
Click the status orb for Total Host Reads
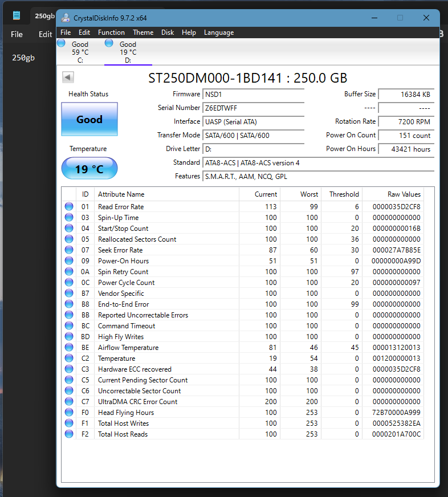[x=69, y=434]
